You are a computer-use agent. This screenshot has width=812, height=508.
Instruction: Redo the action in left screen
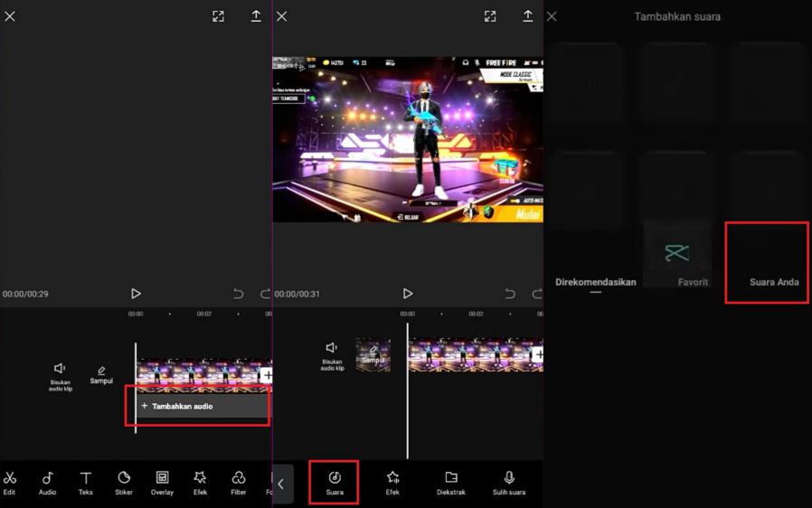coord(266,294)
